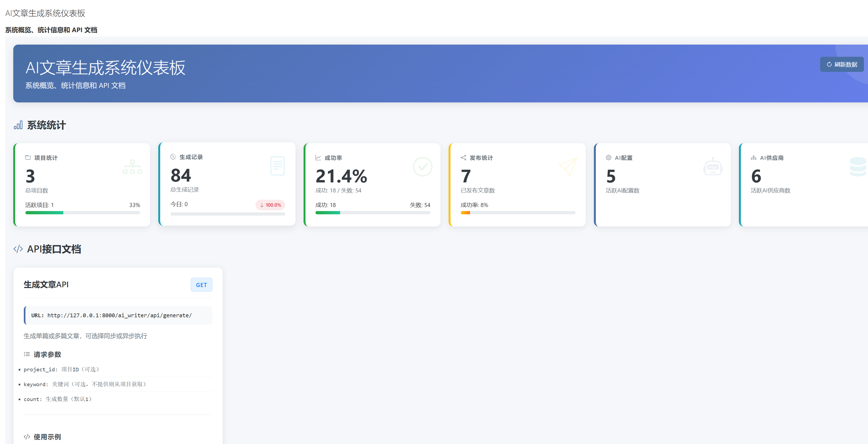Click the robot icon on AI配置 card
Screen dimensions: 868x444
click(713, 167)
